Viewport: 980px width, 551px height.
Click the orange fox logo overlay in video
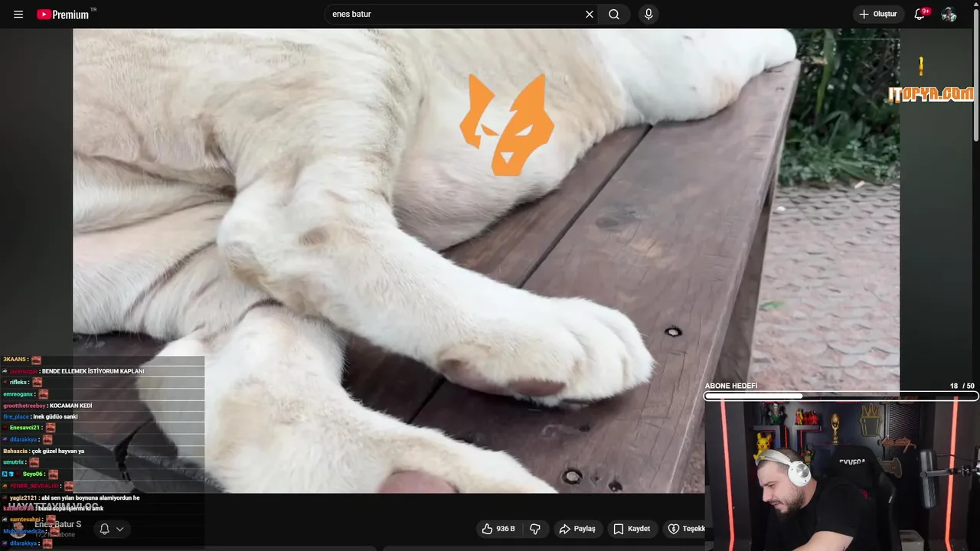click(507, 125)
